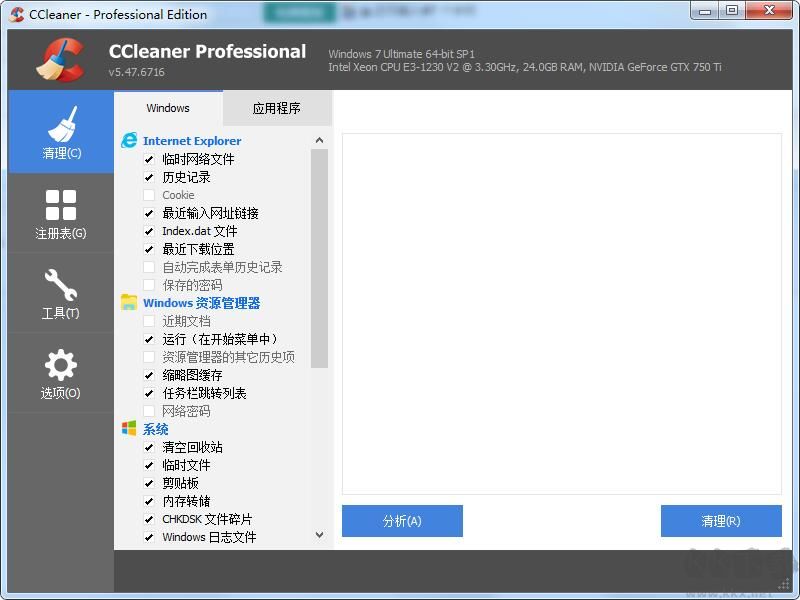The image size is (800, 600).
Task: Switch to the 应用程序 tab
Action: (x=277, y=107)
